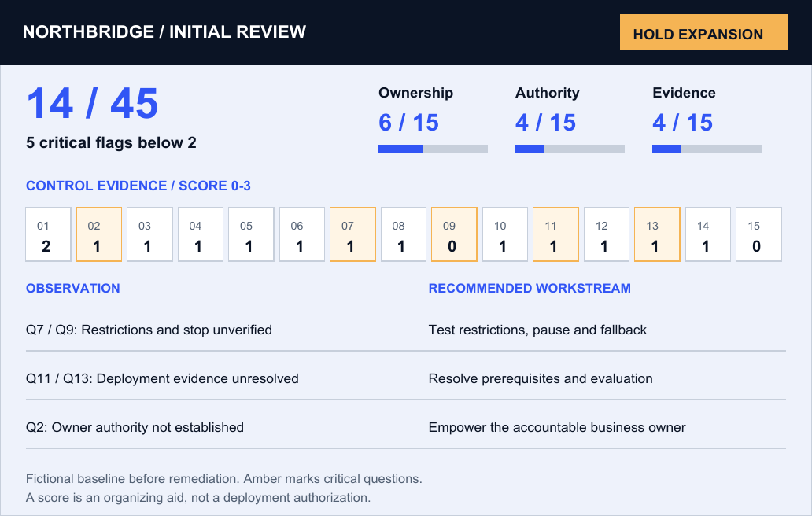
Task: Select 'Empower the accountable business owner'
Action: point(557,427)
